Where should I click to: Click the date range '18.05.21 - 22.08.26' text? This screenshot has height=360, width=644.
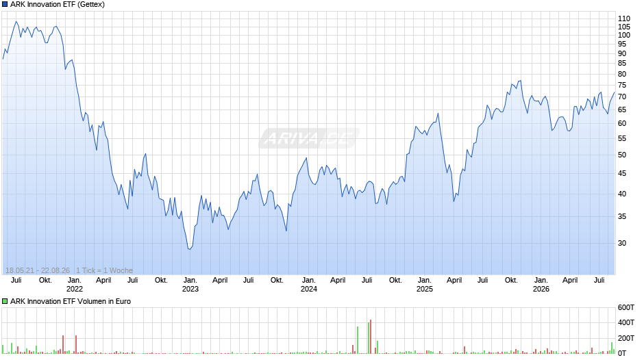(38, 270)
